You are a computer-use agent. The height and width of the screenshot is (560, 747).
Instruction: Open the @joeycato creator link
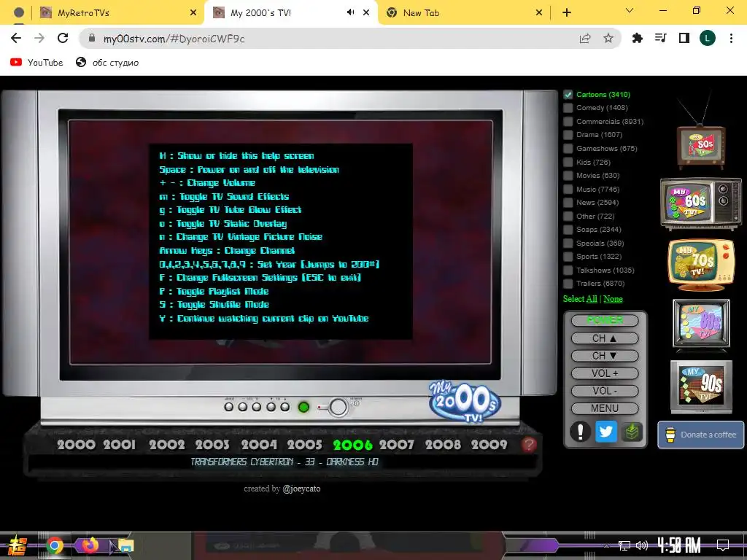301,489
